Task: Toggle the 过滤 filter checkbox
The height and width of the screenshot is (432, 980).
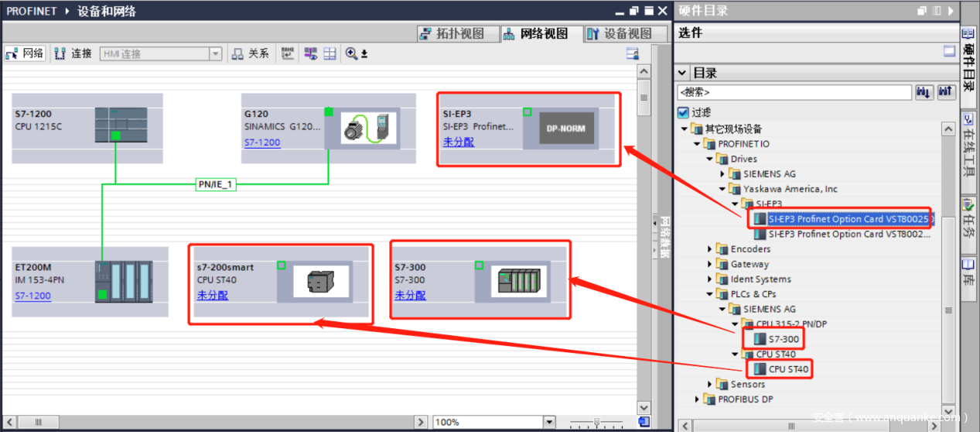Action: pyautogui.click(x=683, y=112)
